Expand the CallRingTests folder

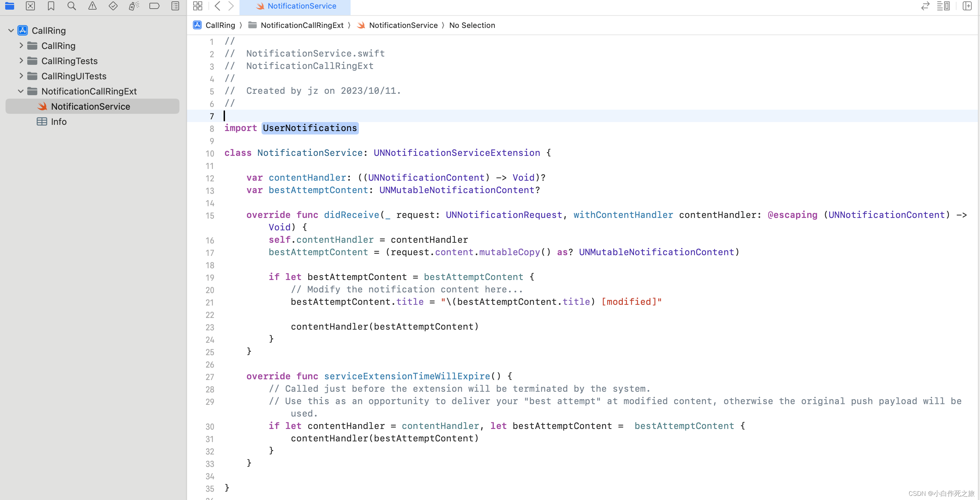pyautogui.click(x=21, y=61)
